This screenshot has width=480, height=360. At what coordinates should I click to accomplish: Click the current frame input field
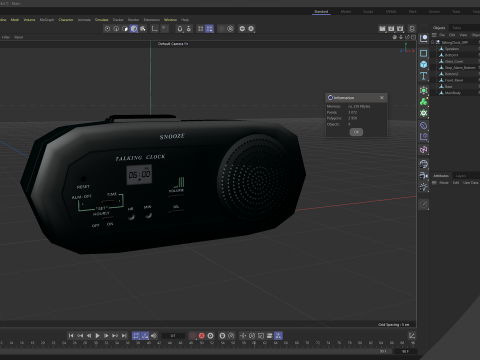tap(173, 336)
